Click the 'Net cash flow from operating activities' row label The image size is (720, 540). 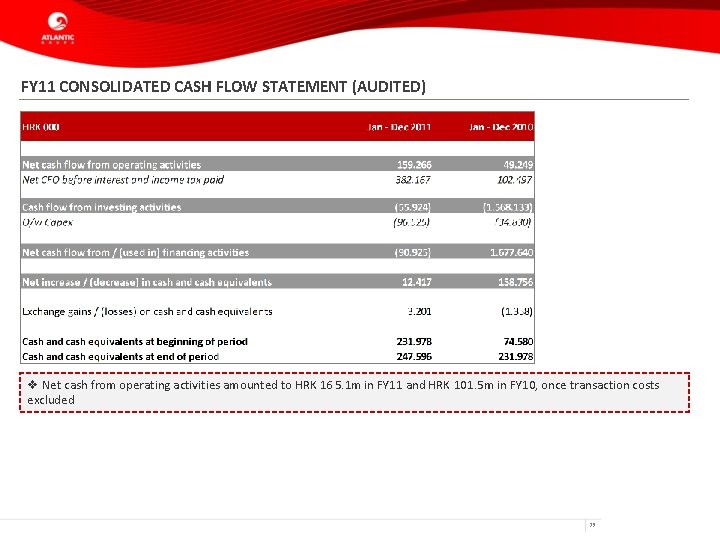(112, 164)
